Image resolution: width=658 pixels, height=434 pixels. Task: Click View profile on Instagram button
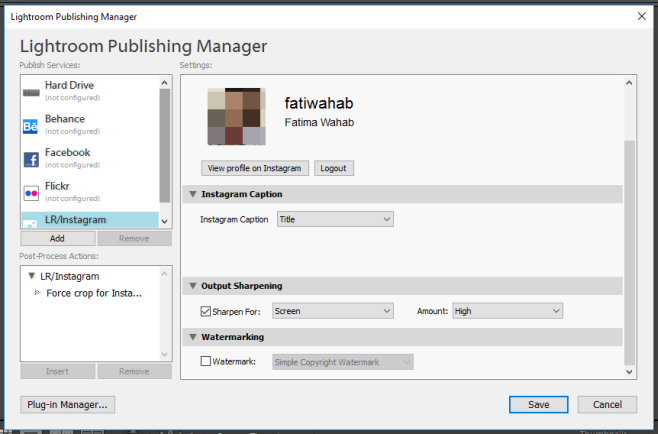[x=255, y=168]
